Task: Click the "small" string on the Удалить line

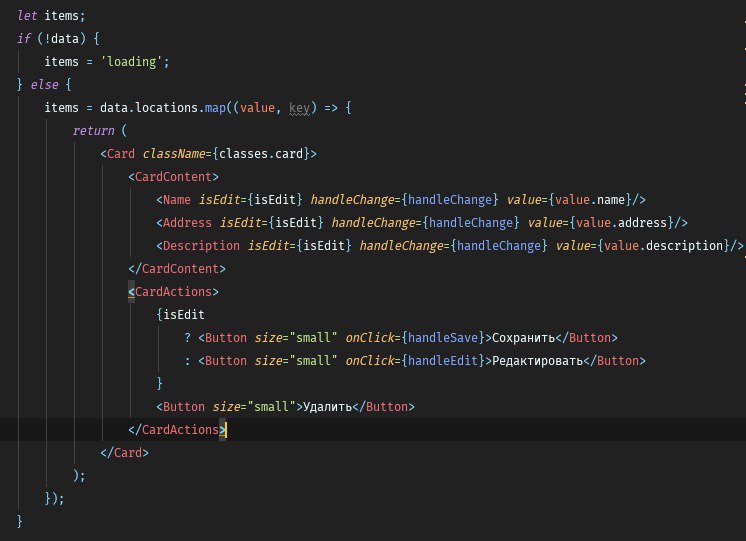Action: (271, 407)
